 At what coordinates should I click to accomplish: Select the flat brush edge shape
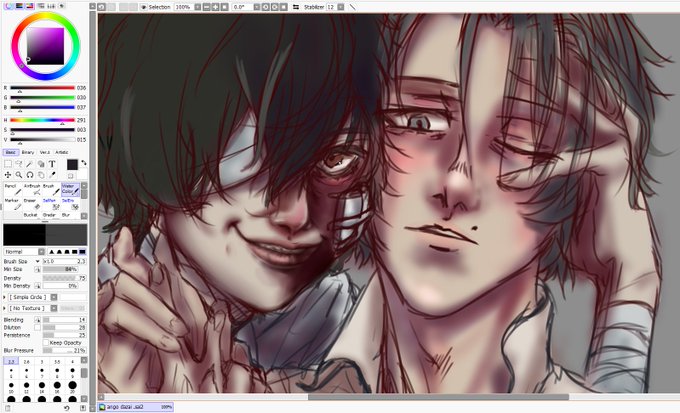click(x=82, y=252)
